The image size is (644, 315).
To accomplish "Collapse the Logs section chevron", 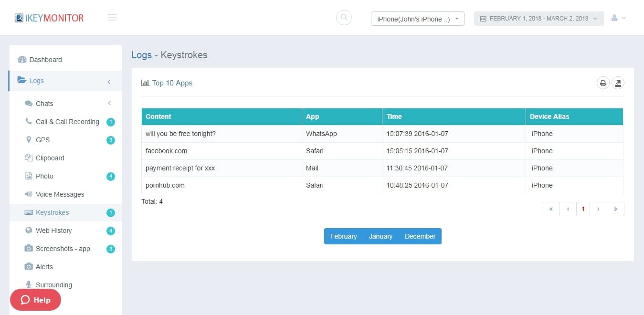I will (109, 82).
